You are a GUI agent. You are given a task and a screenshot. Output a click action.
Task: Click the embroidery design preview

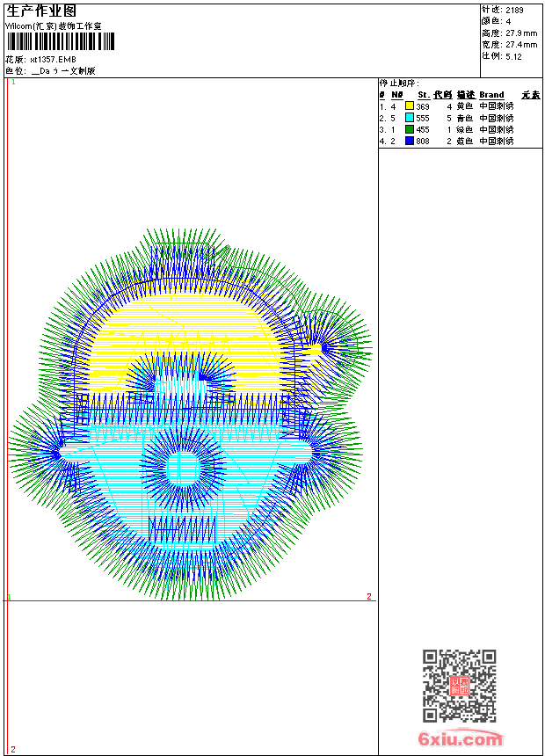point(190,415)
